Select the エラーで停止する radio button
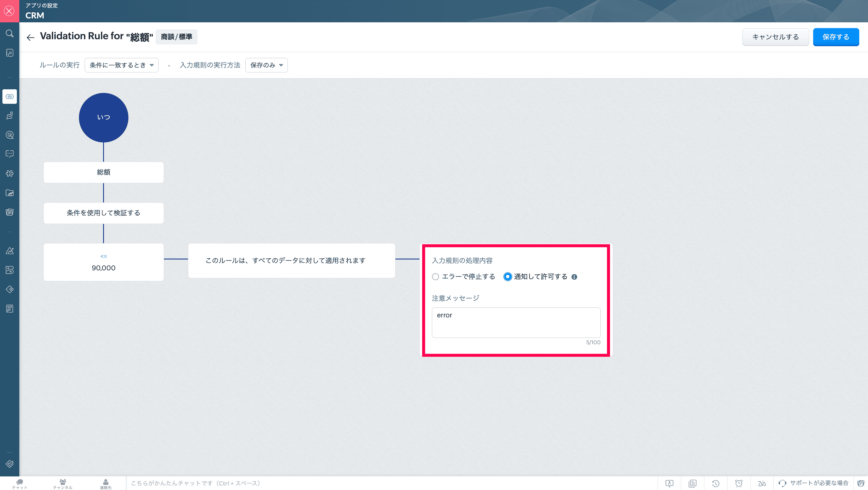The width and height of the screenshot is (868, 490). pos(435,277)
